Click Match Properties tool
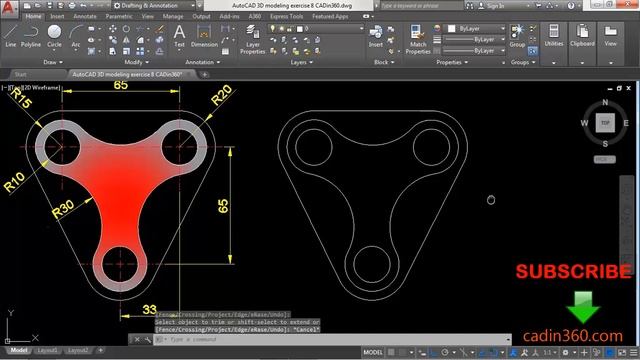 pyautogui.click(x=418, y=39)
